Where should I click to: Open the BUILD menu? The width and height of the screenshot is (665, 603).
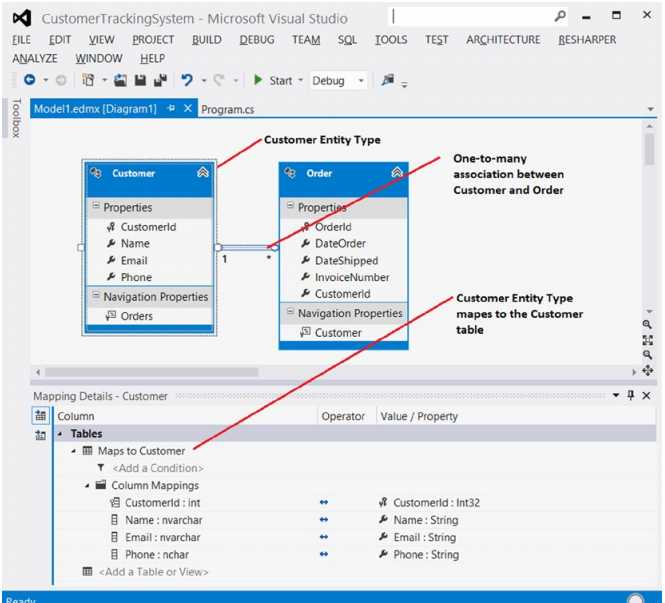(x=207, y=40)
